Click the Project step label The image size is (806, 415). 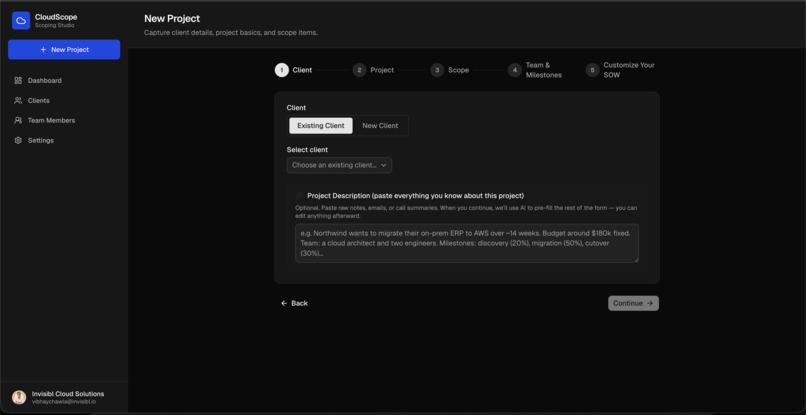pos(382,70)
